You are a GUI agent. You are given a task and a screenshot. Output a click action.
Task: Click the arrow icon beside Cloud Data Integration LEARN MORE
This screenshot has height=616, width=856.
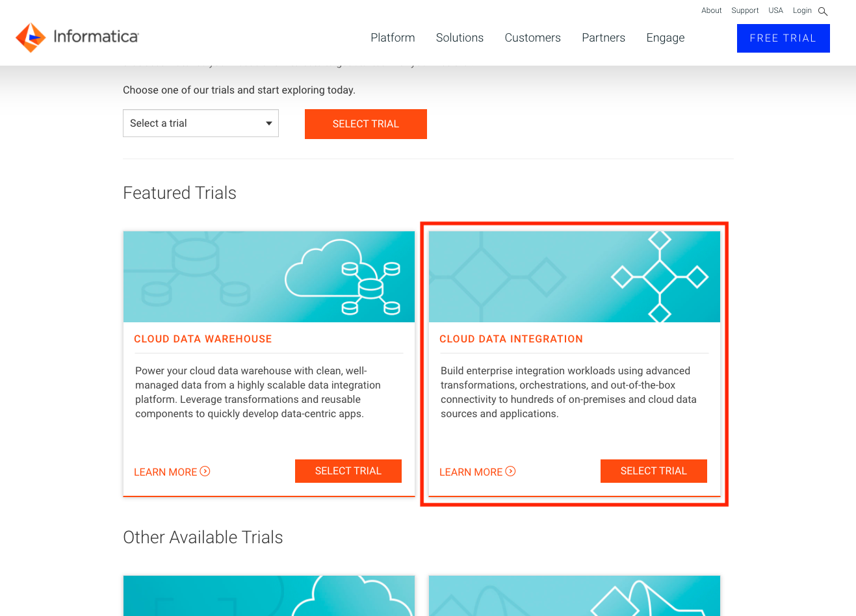[511, 472]
